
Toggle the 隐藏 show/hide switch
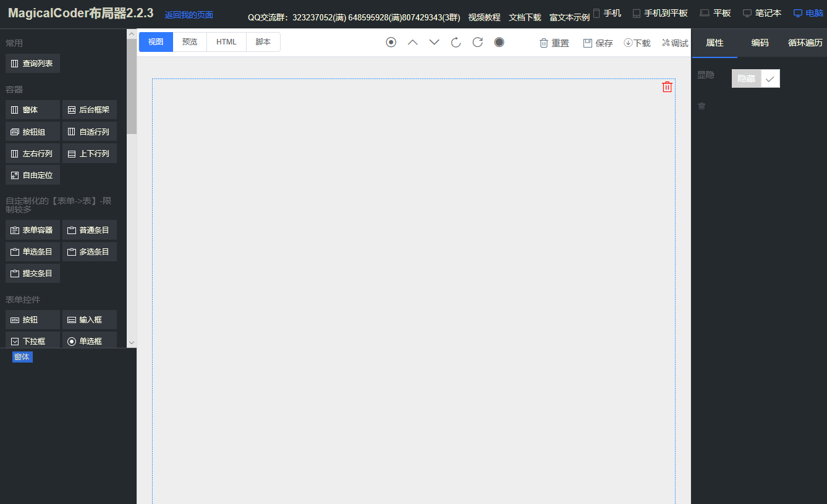[755, 78]
